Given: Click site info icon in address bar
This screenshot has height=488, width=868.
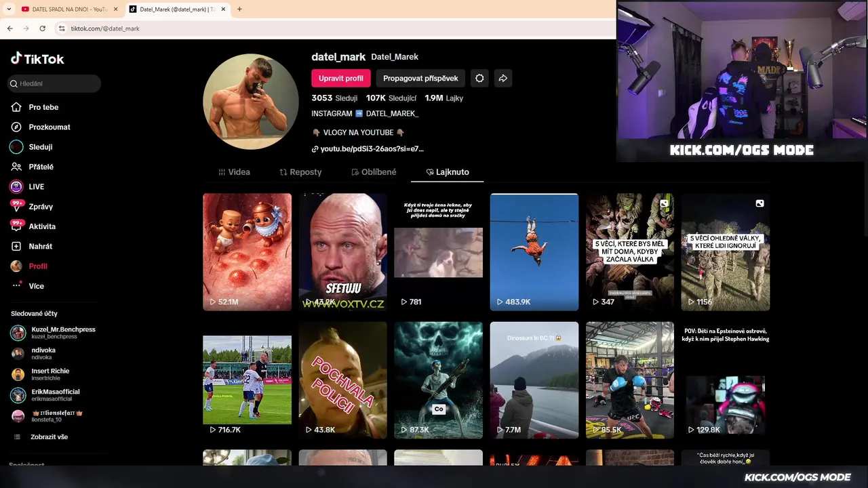Looking at the screenshot, I should tap(62, 28).
